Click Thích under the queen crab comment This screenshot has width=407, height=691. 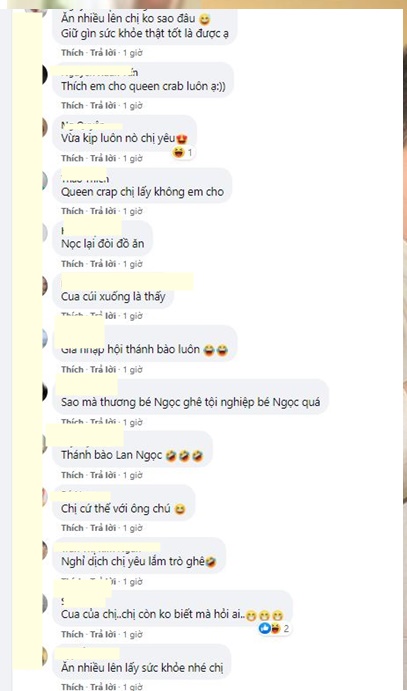72,106
